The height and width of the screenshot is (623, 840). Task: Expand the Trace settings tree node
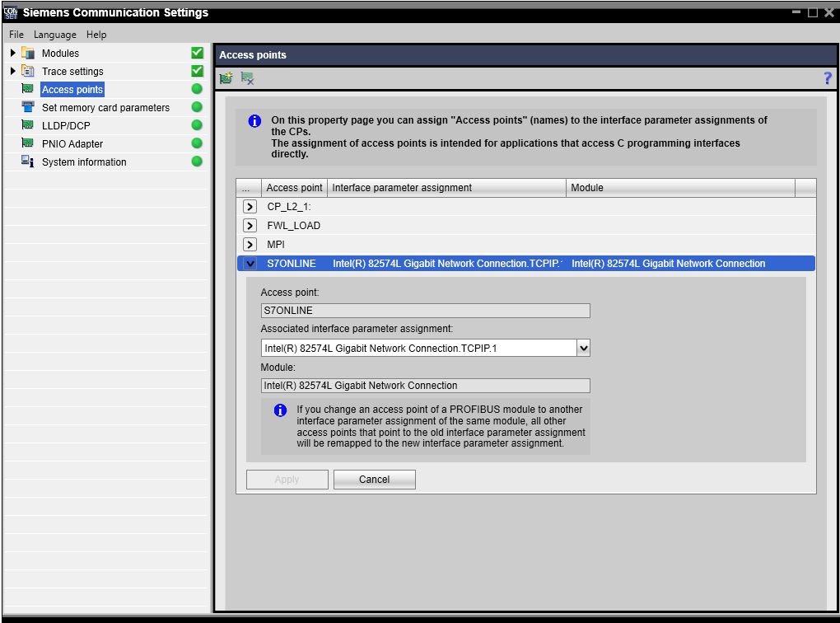[x=13, y=71]
